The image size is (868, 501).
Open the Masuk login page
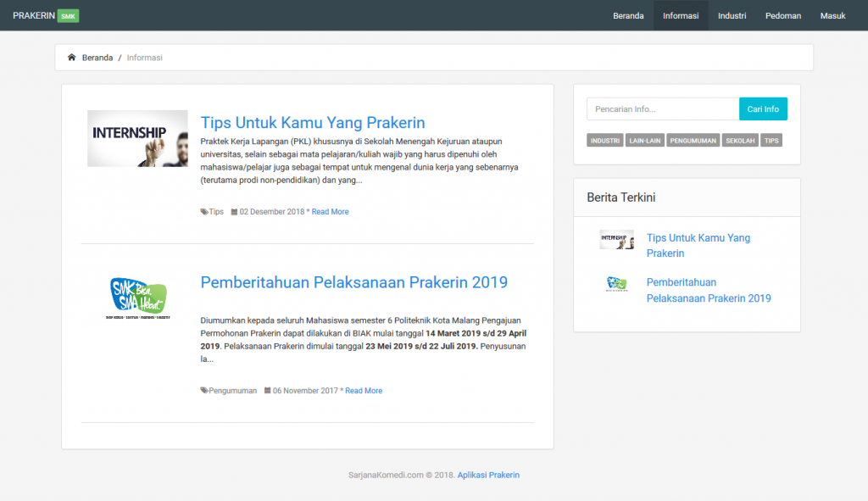(x=832, y=15)
